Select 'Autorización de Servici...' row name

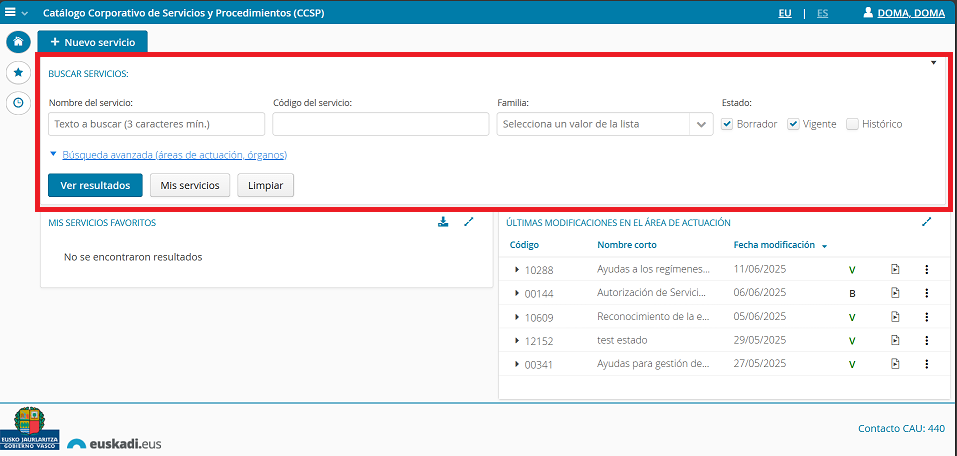[652, 292]
